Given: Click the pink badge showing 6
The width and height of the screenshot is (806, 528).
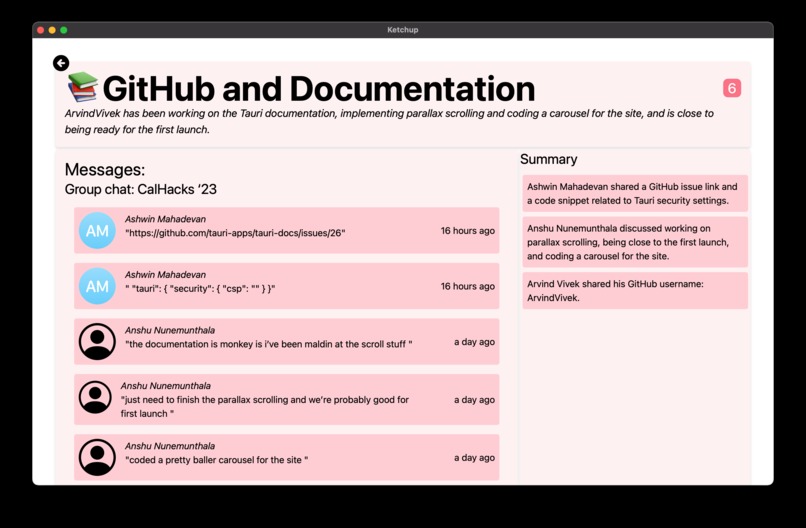Looking at the screenshot, I should point(732,88).
